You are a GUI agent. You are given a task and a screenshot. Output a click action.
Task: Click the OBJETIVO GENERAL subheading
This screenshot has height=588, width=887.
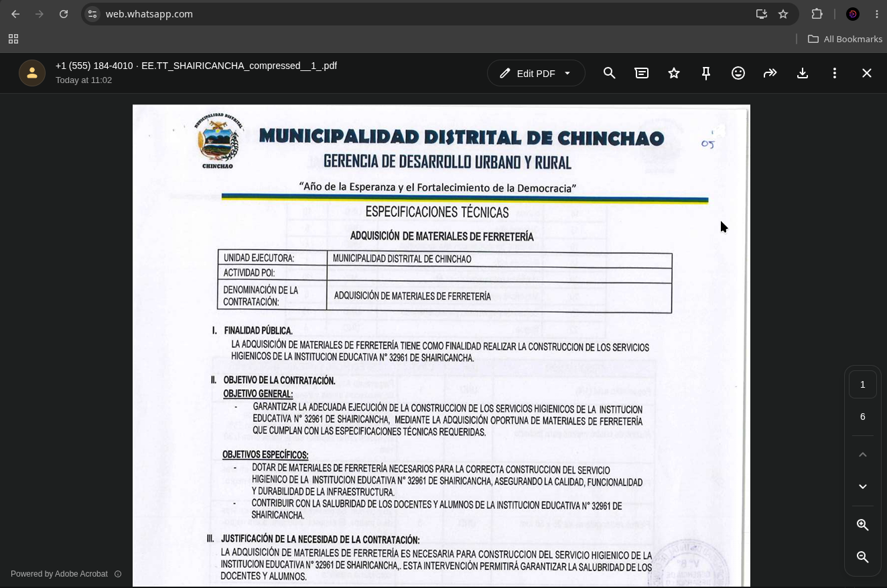[258, 394]
